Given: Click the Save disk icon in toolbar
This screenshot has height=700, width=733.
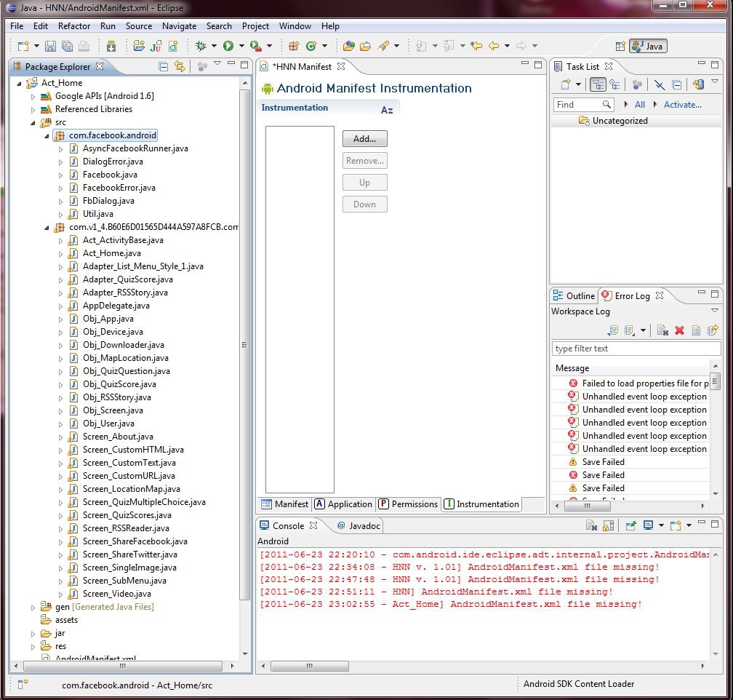Looking at the screenshot, I should click(50, 46).
